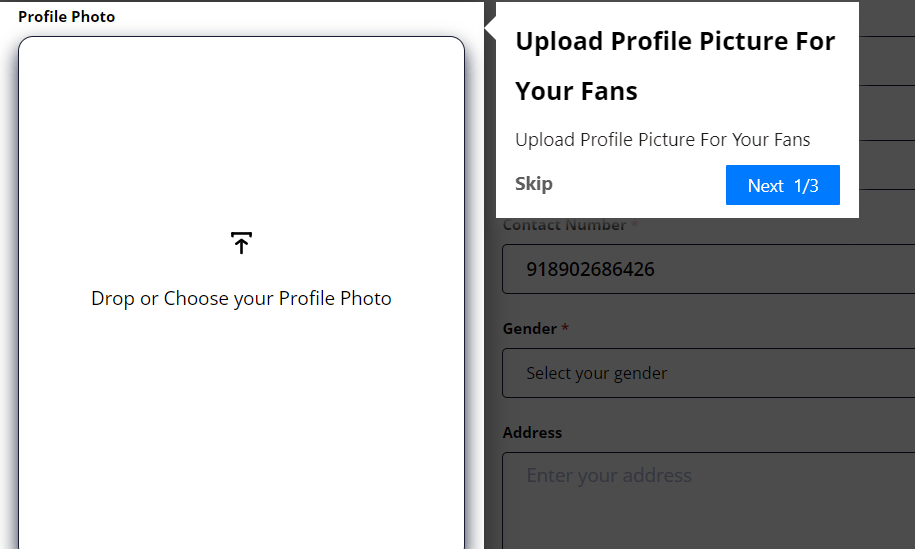
Task: Select the Address field label
Action: click(x=532, y=432)
